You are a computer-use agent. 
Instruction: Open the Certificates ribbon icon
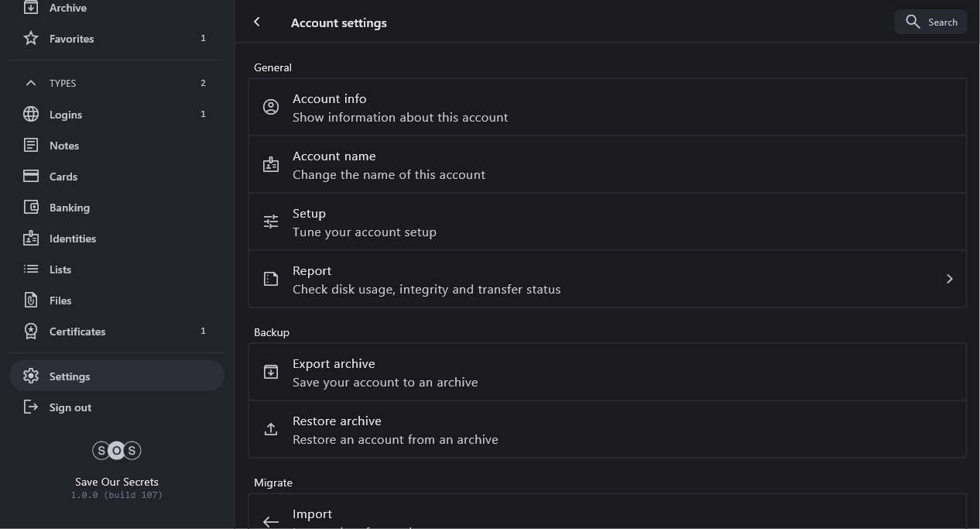pos(31,331)
